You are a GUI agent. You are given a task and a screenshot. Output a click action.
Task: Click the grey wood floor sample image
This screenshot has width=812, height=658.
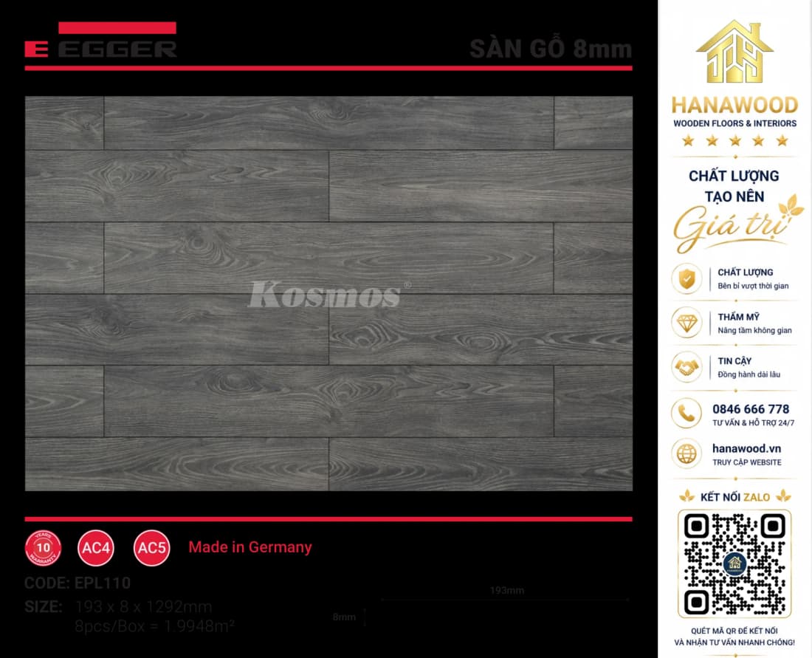coord(328,293)
